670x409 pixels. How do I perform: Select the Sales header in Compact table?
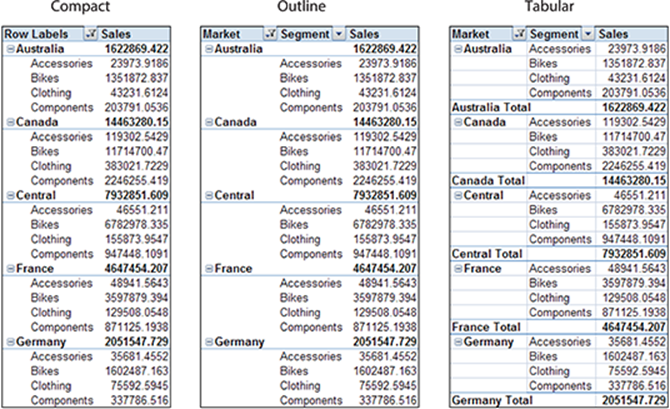pyautogui.click(x=116, y=34)
